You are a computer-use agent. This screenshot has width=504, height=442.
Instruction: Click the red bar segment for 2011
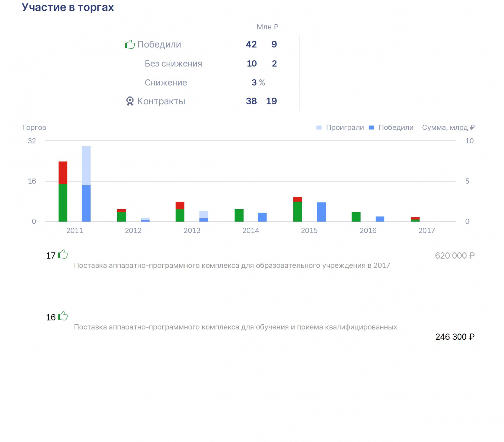tap(63, 173)
